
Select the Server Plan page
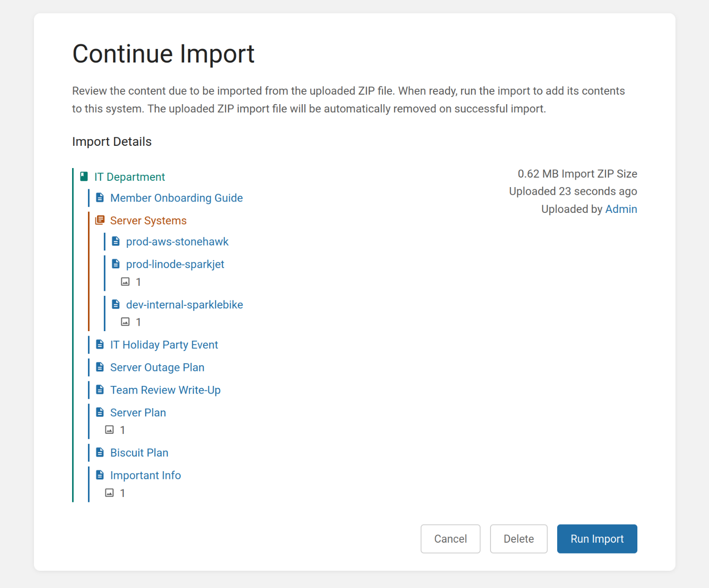click(x=138, y=413)
